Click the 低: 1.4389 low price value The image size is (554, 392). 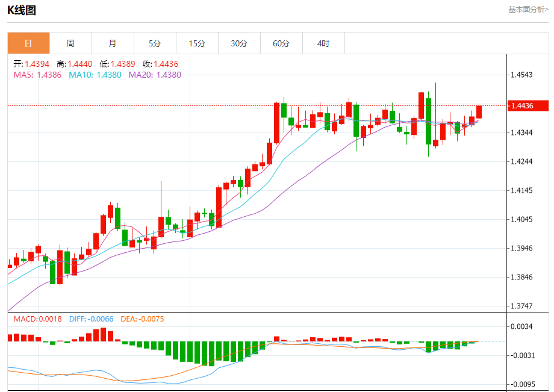click(117, 64)
